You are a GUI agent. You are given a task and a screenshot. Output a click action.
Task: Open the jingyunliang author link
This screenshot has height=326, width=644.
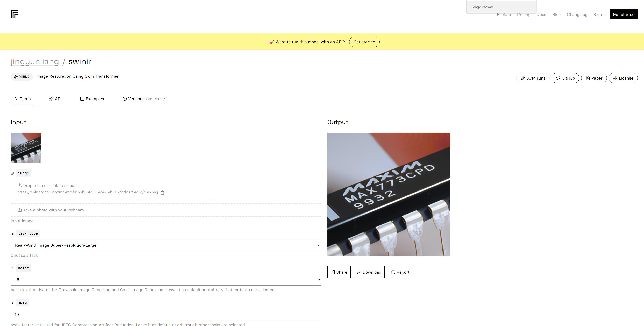(x=35, y=61)
